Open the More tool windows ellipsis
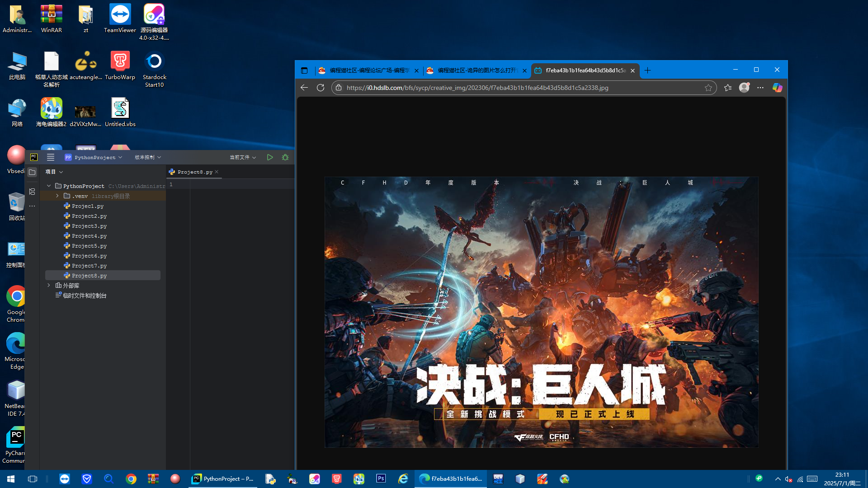Viewport: 868px width, 488px height. point(32,206)
